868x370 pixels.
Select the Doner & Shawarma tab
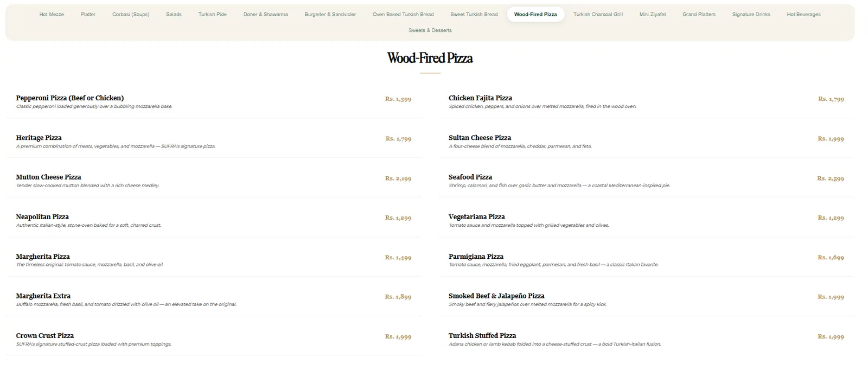point(266,15)
